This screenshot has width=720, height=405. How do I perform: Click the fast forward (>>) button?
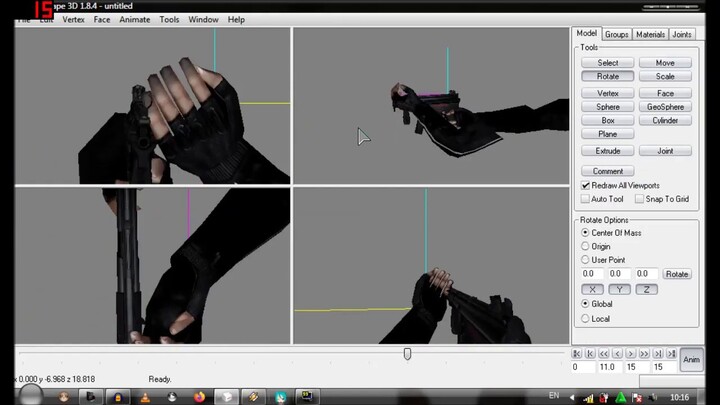click(644, 353)
